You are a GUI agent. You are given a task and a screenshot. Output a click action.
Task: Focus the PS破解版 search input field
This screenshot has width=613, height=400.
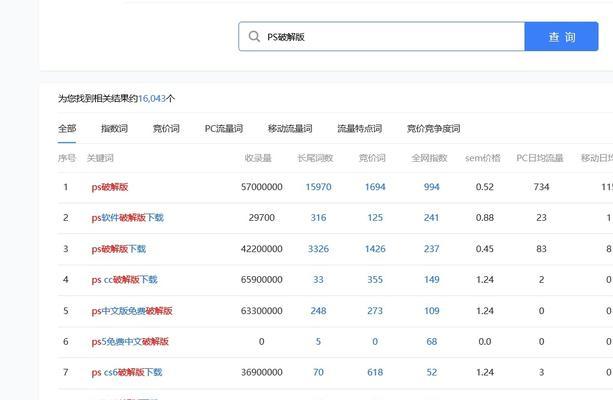pos(390,37)
